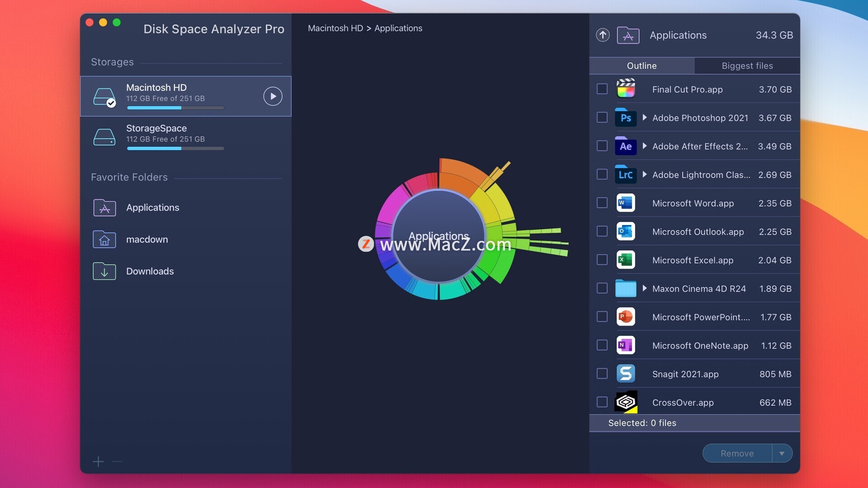
Task: Click Applications in the breadcrumb path
Action: click(398, 28)
